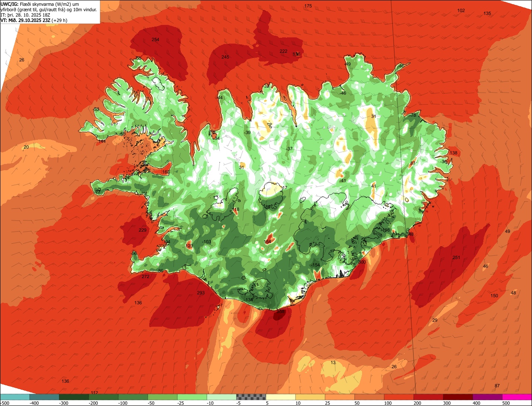Click the map value 175 at the top
Screen dimensions: 532x406
click(308, 6)
